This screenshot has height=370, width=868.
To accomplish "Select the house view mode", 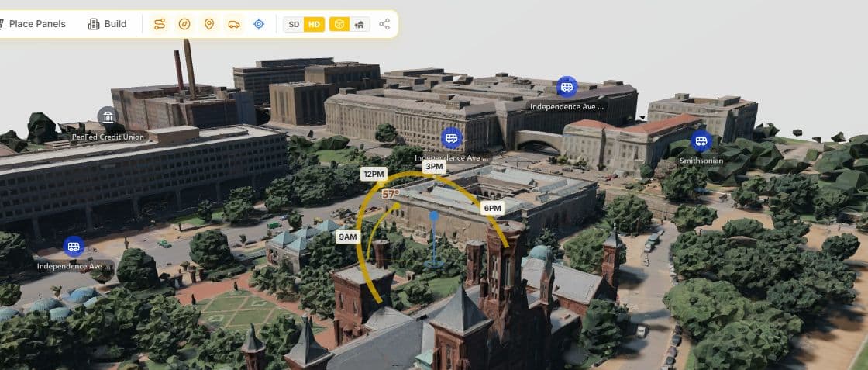I will [x=360, y=24].
